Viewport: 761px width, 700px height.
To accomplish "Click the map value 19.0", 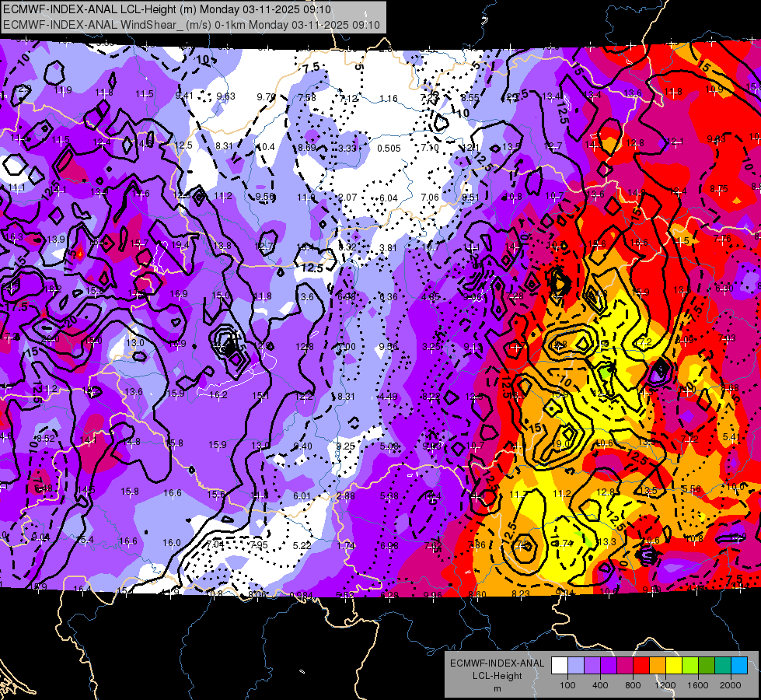I will pos(560,443).
